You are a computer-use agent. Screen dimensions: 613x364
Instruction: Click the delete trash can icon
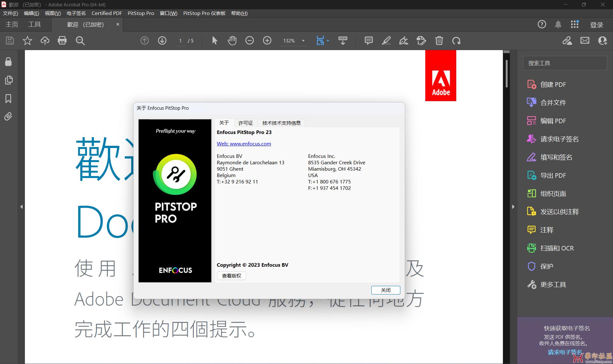click(439, 41)
